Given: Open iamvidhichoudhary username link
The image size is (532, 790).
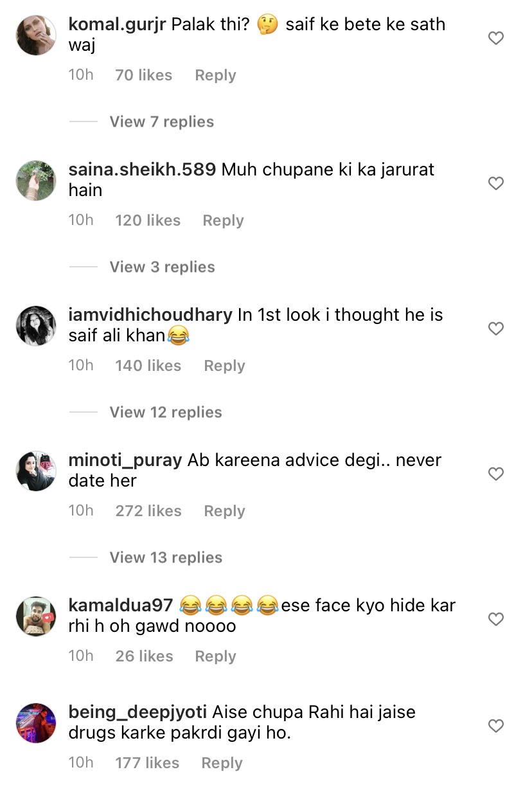Looking at the screenshot, I should (x=150, y=315).
